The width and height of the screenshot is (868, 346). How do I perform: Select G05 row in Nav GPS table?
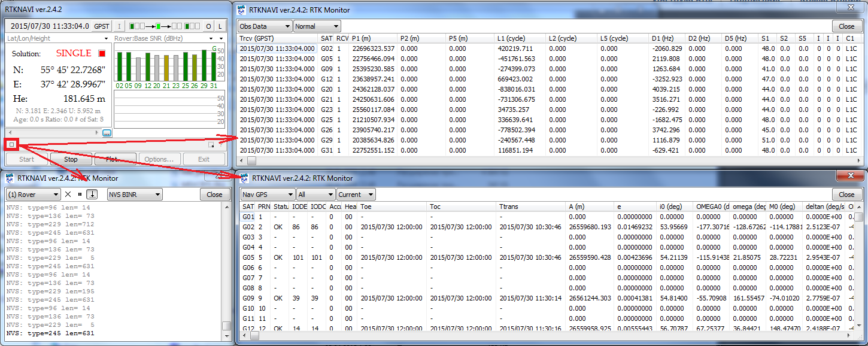[547, 257]
